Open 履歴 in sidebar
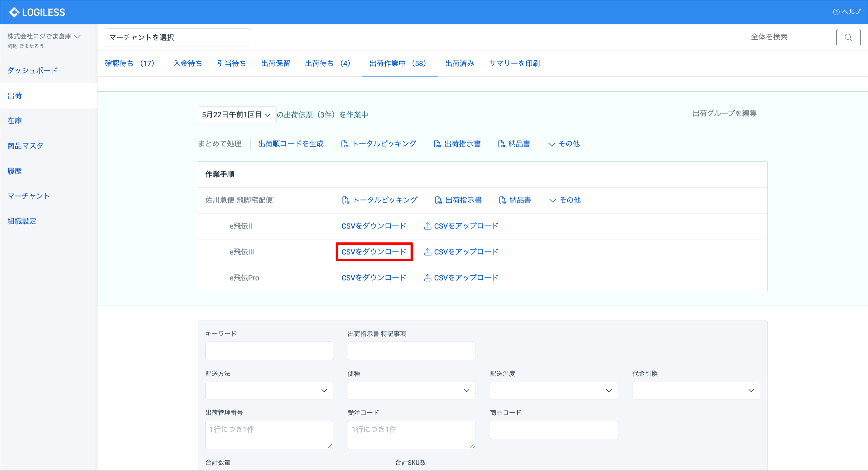Viewport: 868px width, 471px height. (x=48, y=171)
